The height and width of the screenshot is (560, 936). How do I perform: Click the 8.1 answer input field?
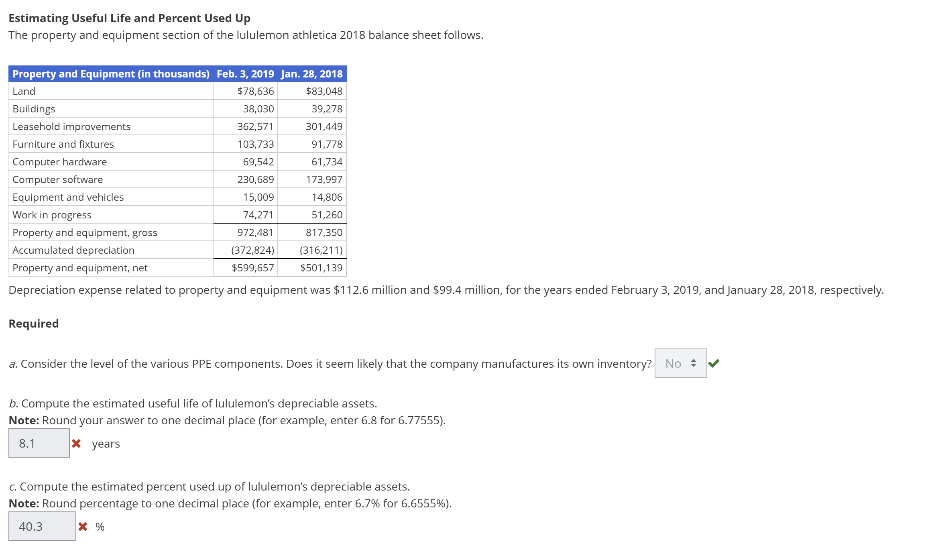pos(39,443)
